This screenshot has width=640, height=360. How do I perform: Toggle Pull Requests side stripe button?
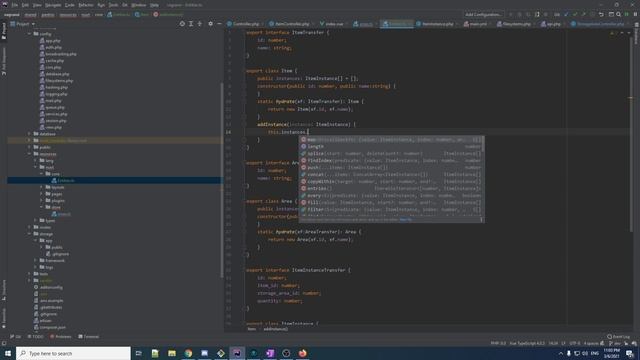(4, 61)
